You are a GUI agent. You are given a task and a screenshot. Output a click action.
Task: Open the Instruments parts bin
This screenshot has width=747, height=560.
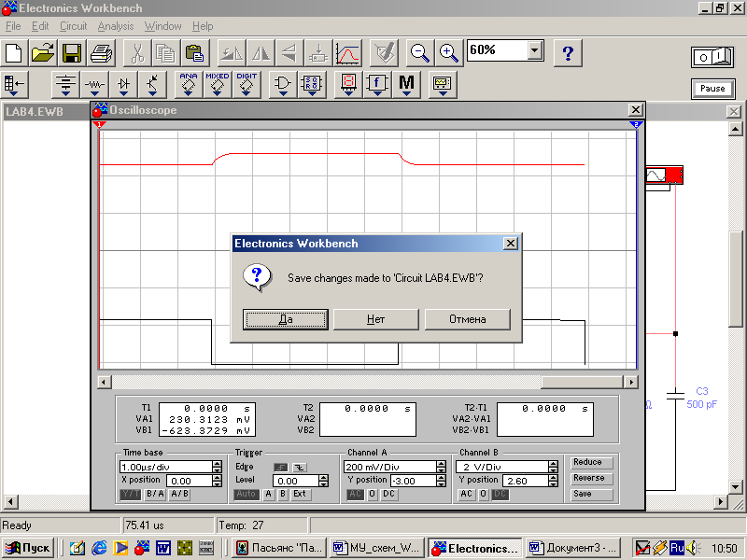pos(443,85)
